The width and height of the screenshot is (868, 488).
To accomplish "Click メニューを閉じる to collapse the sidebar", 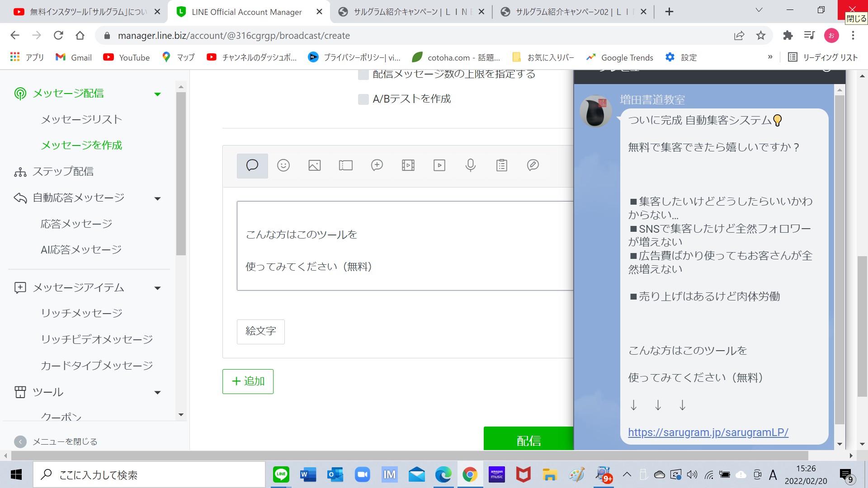I will 56,441.
